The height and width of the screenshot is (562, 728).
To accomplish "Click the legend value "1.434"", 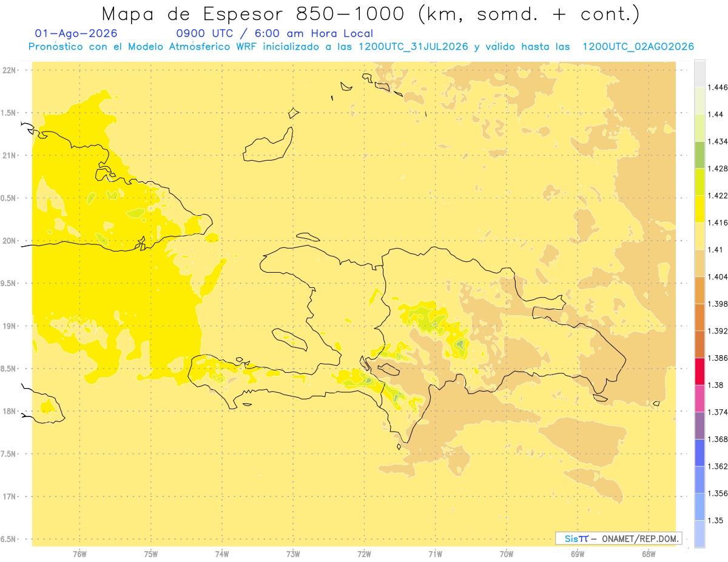I will [718, 141].
